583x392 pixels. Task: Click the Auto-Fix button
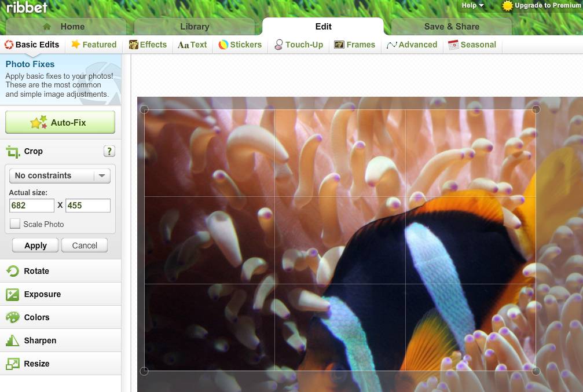point(60,122)
